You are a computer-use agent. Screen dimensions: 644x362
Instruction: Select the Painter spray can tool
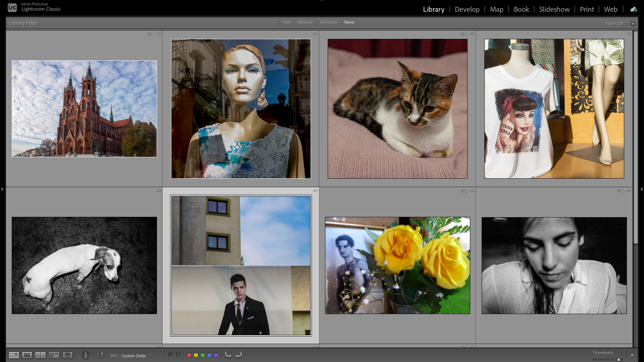86,355
